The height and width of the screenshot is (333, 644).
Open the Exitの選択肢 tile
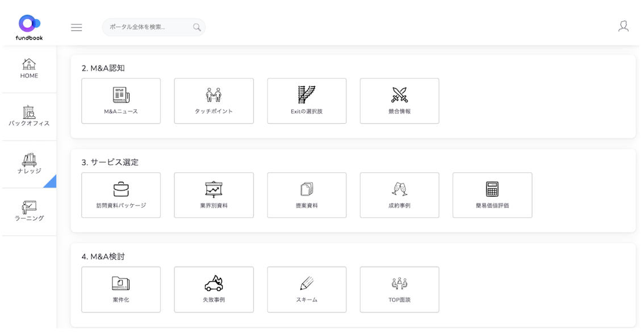[307, 101]
